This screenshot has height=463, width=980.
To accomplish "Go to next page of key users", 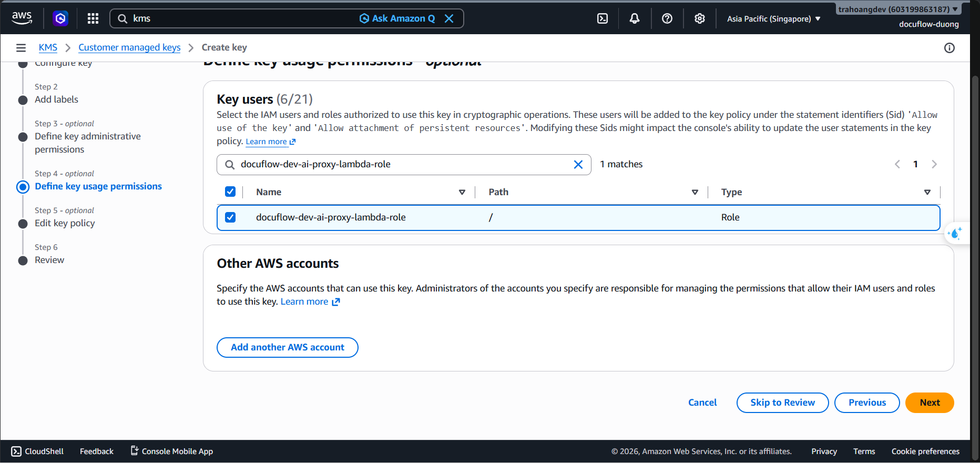I will [x=934, y=164].
